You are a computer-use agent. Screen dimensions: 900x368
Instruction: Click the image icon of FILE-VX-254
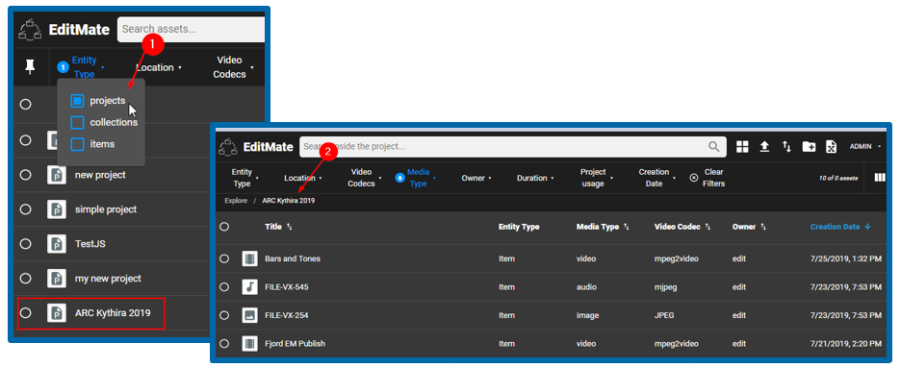coord(249,315)
